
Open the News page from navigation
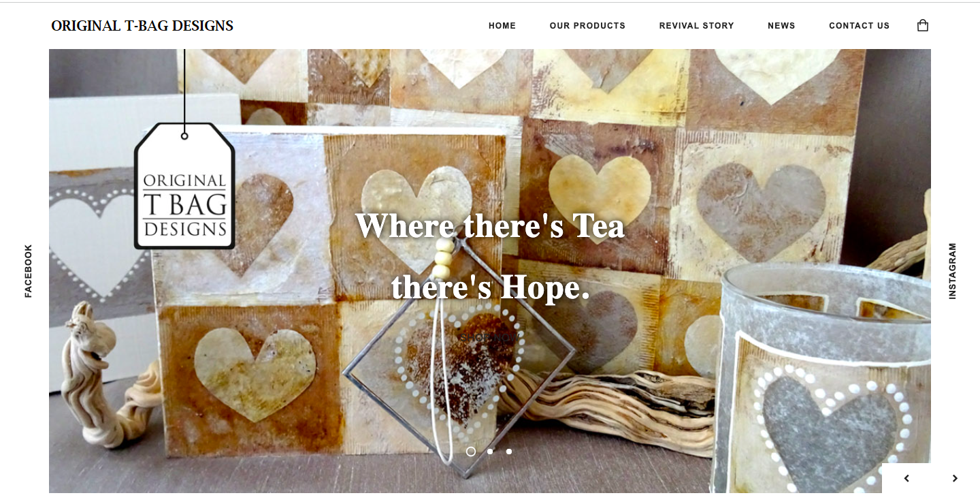(781, 26)
